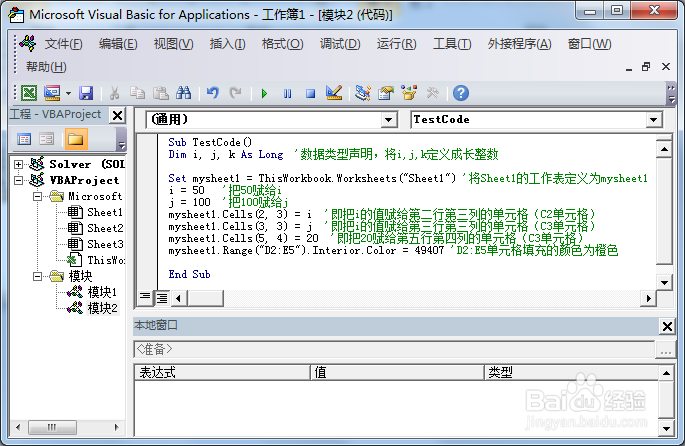Open the toolbar options overflow arrow
Image resolution: width=685 pixels, height=446 pixels.
(671, 93)
